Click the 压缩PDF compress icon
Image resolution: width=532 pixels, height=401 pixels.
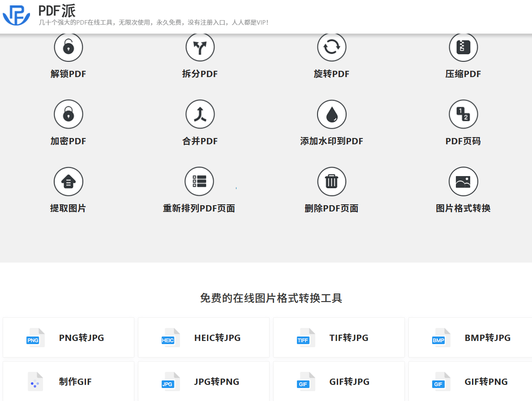tap(463, 47)
